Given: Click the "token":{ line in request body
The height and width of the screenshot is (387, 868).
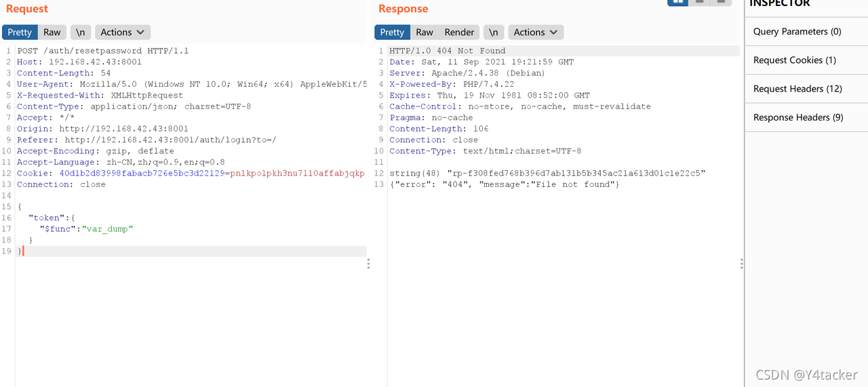Looking at the screenshot, I should click(51, 218).
